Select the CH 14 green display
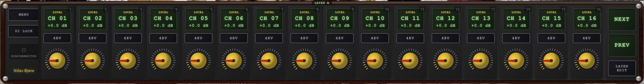The height and width of the screenshot is (84, 644). [516, 19]
